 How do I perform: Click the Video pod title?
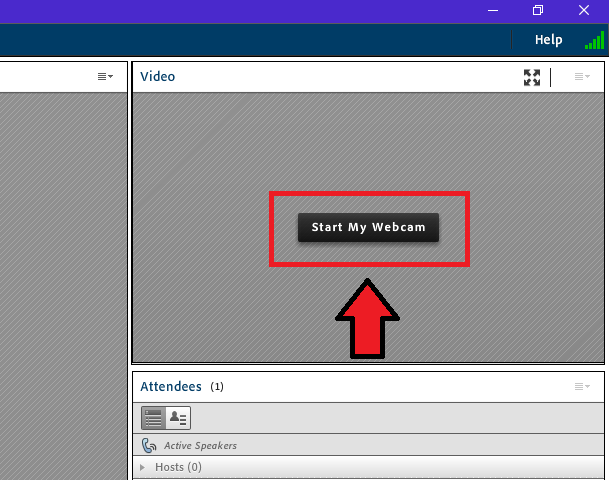point(157,76)
